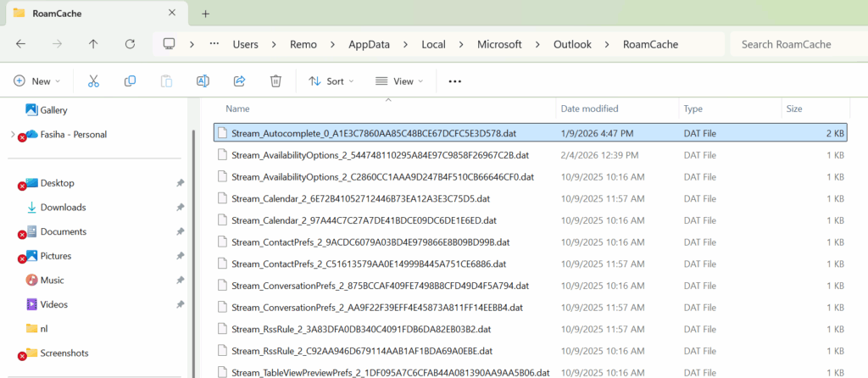Show hidden path with ellipsis in address bar

(214, 44)
